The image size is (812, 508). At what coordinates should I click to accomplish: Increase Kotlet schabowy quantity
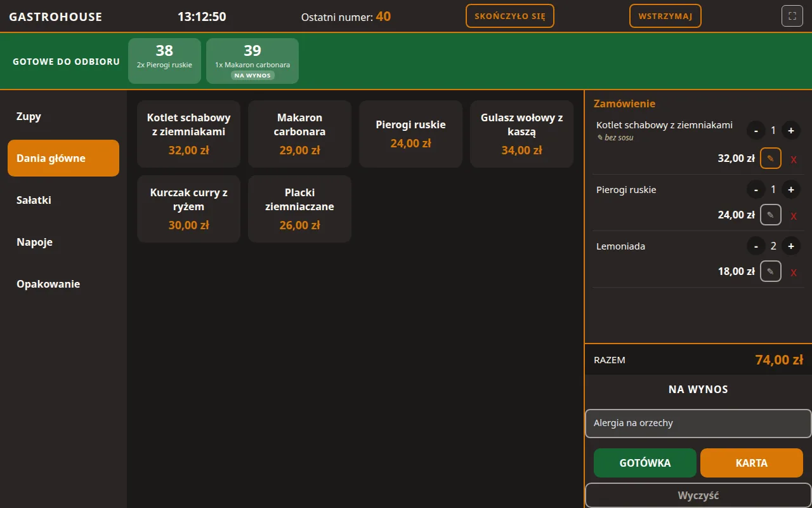[791, 130]
